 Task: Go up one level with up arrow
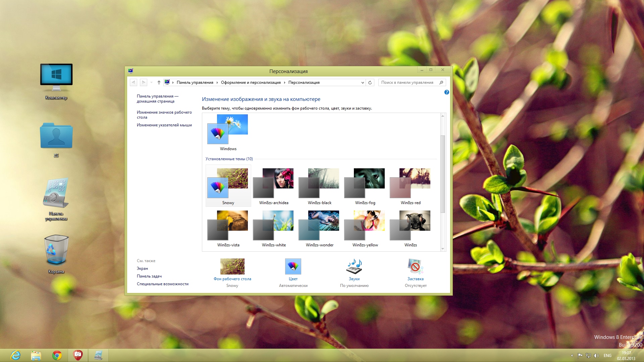(x=159, y=82)
